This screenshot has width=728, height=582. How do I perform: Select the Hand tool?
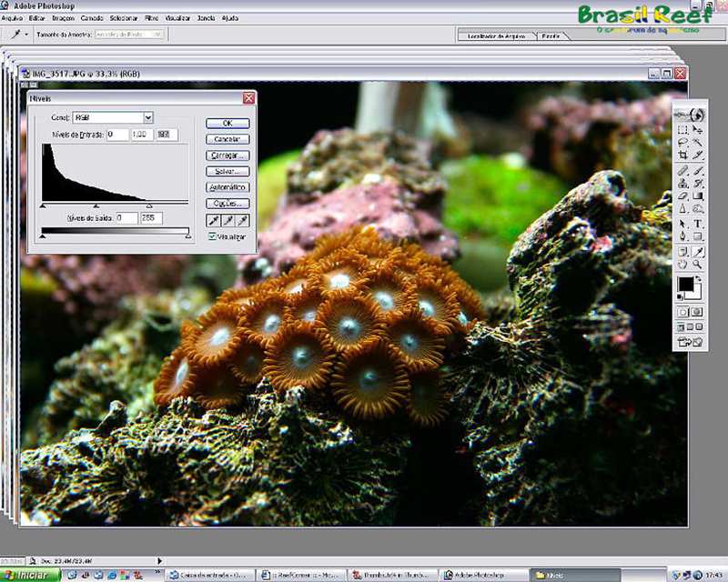682,264
